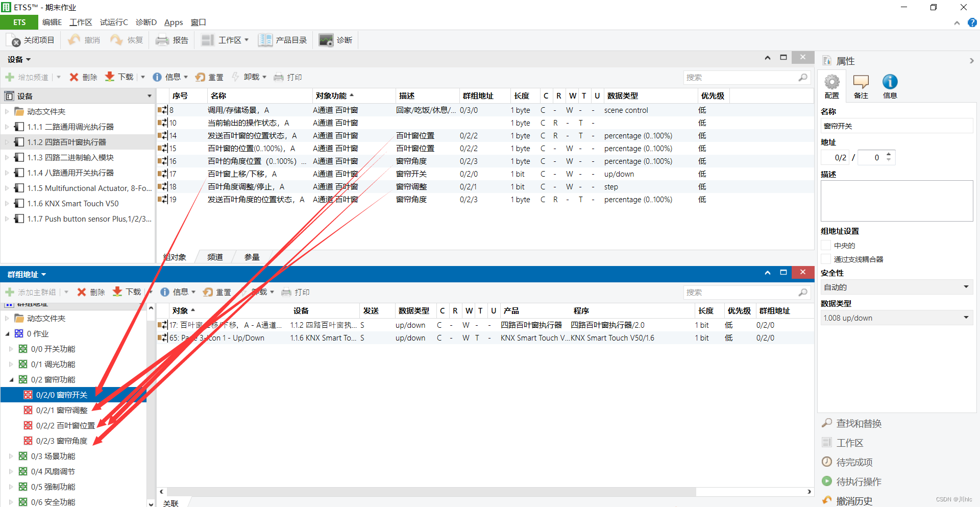Switch to the 参量 tab
This screenshot has width=980, height=507.
tap(252, 257)
